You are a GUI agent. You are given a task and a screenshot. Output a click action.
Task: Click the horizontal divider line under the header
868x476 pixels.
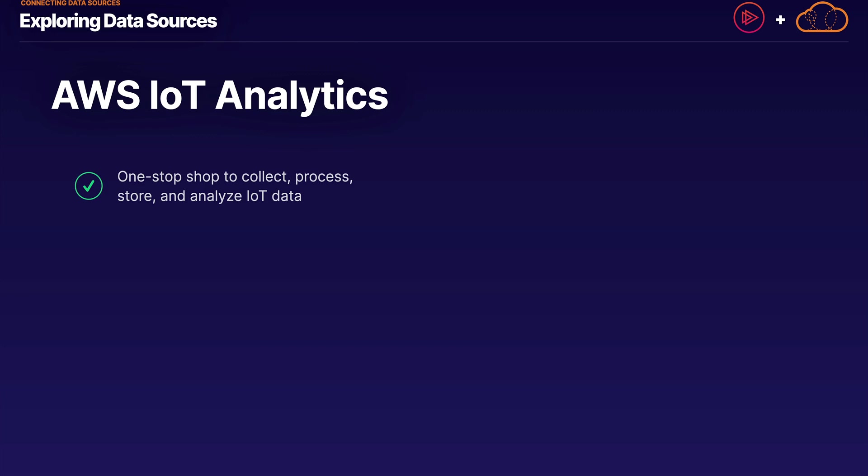click(x=434, y=42)
